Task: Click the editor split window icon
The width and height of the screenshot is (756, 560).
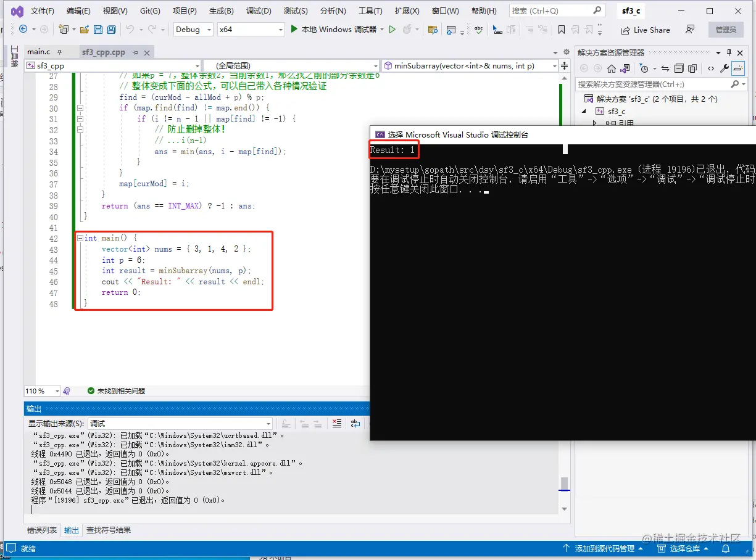Action: pyautogui.click(x=565, y=65)
